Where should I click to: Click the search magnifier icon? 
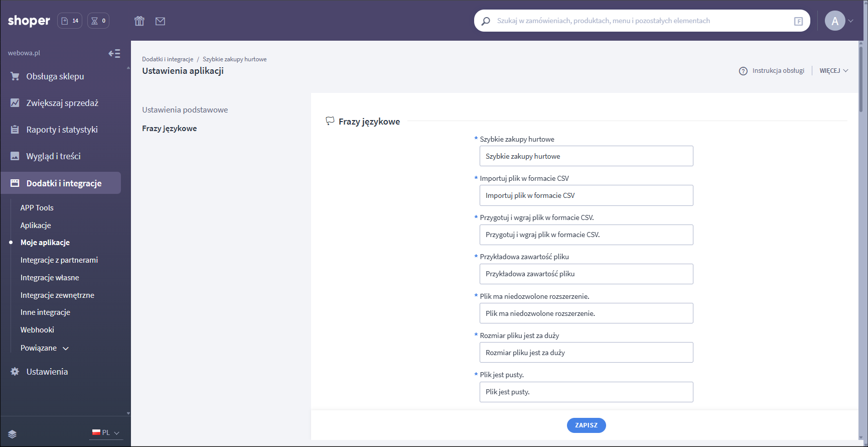486,21
